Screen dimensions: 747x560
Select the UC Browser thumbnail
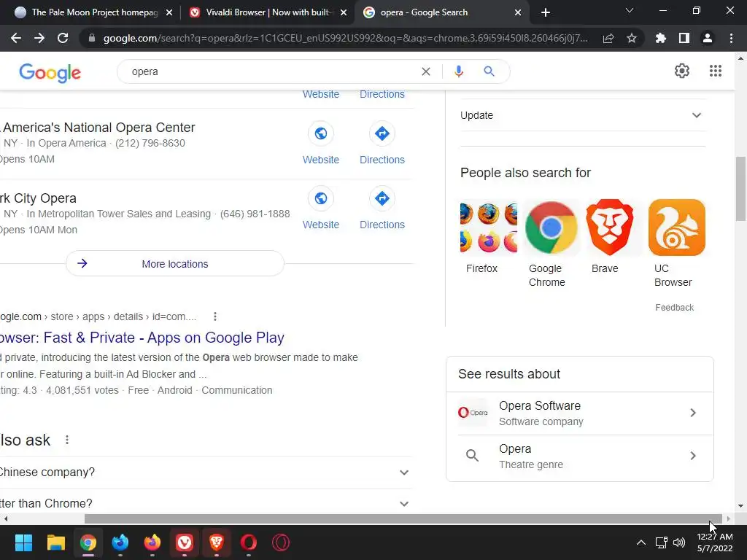[x=677, y=227]
